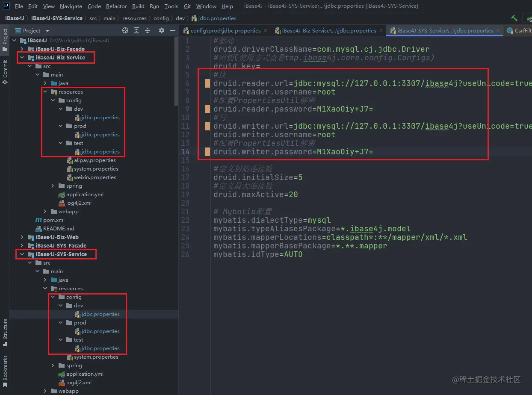532x395 pixels.
Task: Click change marker beside line 9 in gutter
Action: (x=207, y=109)
